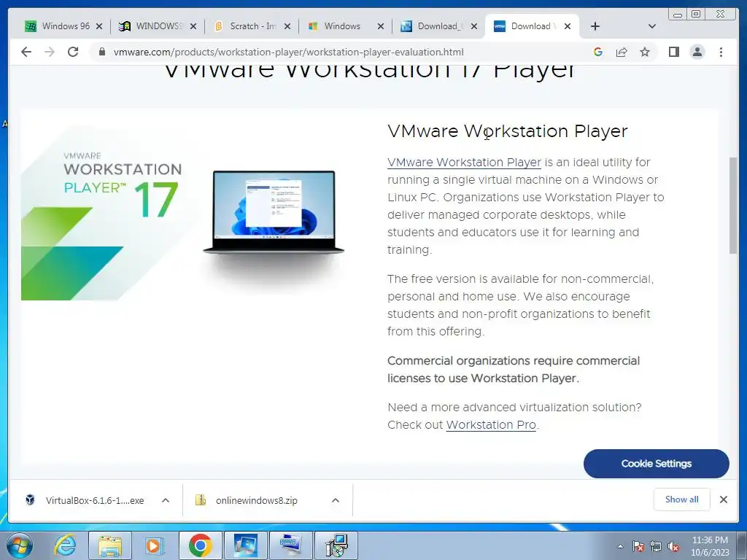Launch Internet Explorer from taskbar
Image resolution: width=747 pixels, height=560 pixels.
(x=65, y=545)
